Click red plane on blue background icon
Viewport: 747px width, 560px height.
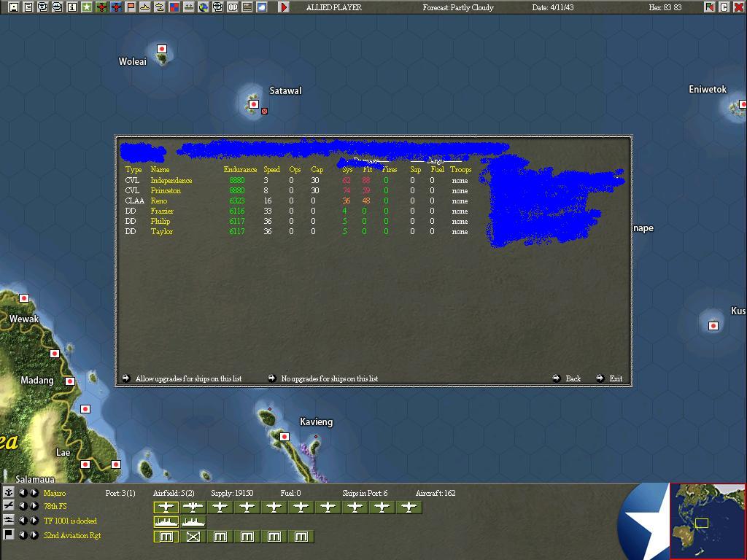[x=116, y=7]
